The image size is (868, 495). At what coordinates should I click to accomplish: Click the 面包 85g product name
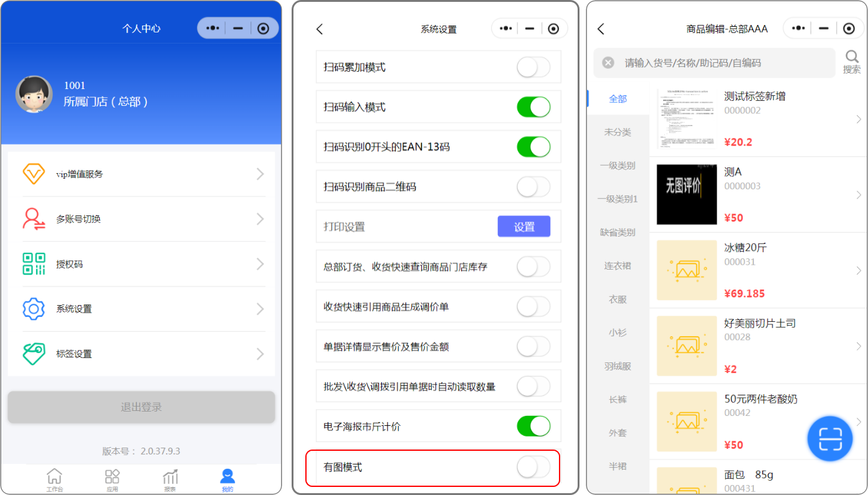pyautogui.click(x=749, y=475)
